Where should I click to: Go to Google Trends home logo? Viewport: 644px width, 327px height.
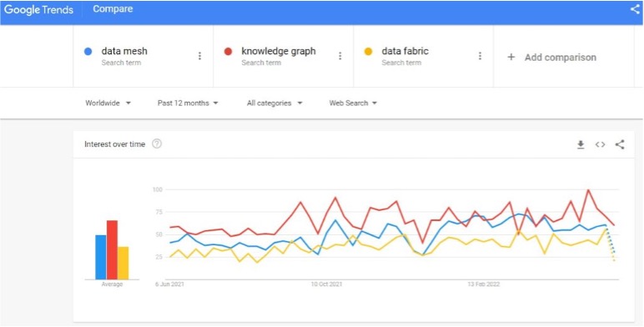click(38, 9)
